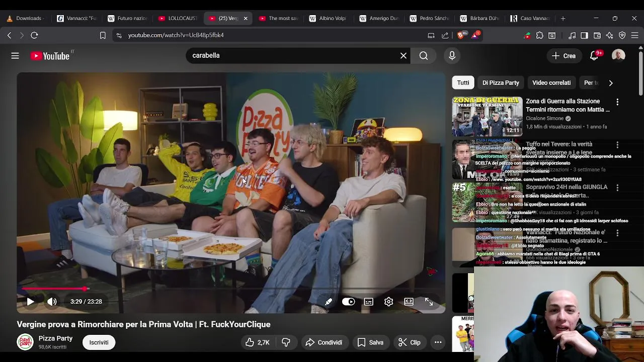Viewport: 644px width, 362px height.
Task: Open more actions three-dot menu below video
Action: 438,342
